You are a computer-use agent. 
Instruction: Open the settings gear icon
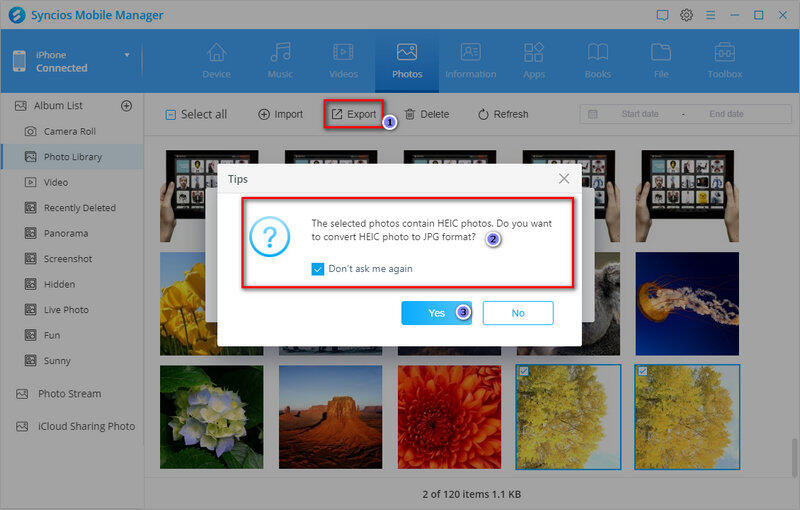tap(687, 15)
